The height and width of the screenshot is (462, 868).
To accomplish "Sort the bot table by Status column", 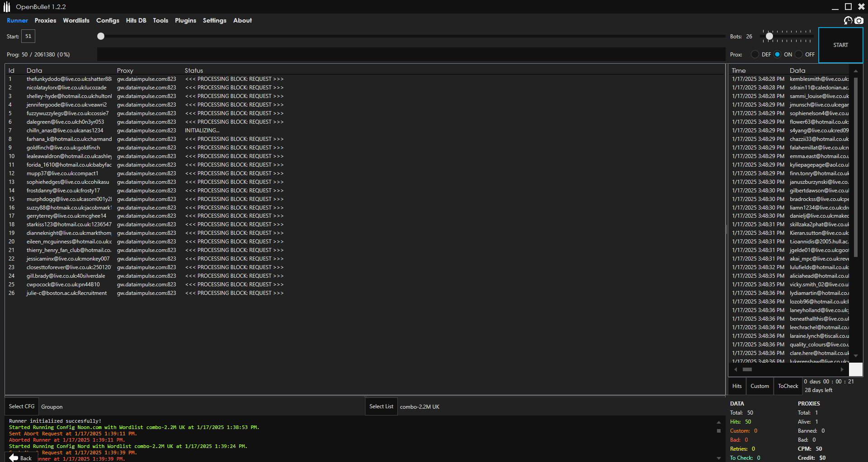I will click(194, 70).
